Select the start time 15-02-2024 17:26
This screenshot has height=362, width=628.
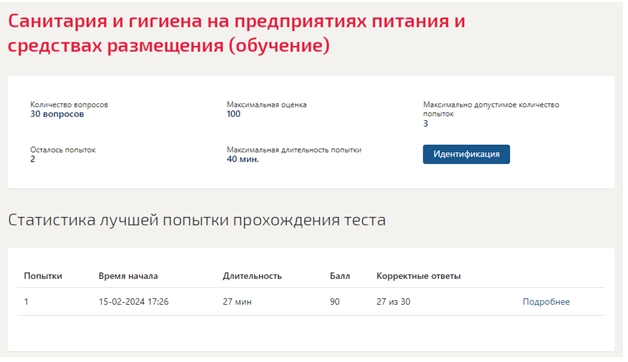(x=134, y=302)
